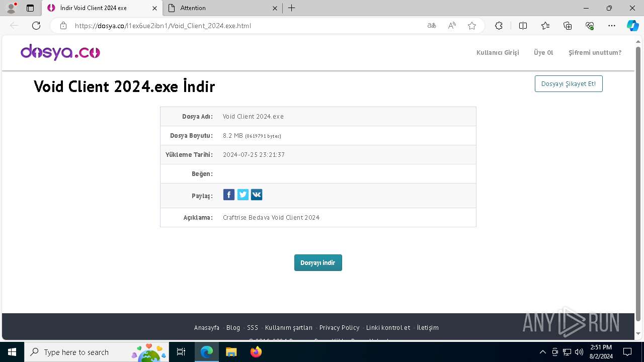Image resolution: width=644 pixels, height=362 pixels.
Task: Open the network tray icon
Action: [x=567, y=352]
